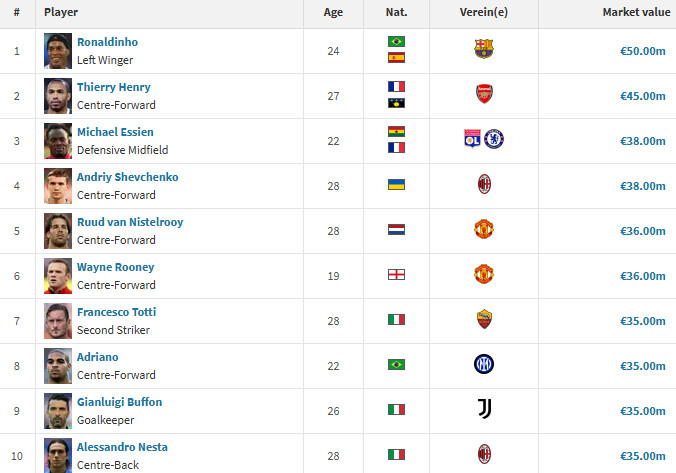Click the Chelsea club crest
The height and width of the screenshot is (473, 676).
click(494, 139)
